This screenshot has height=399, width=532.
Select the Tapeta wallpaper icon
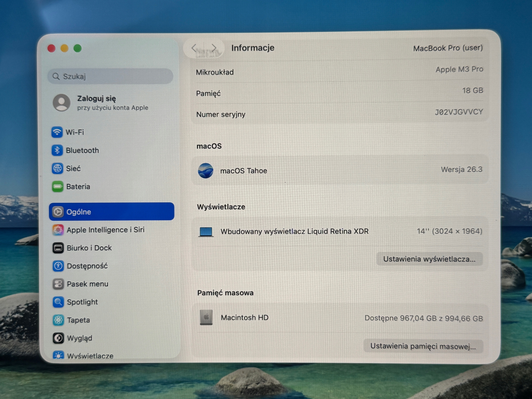coord(58,320)
